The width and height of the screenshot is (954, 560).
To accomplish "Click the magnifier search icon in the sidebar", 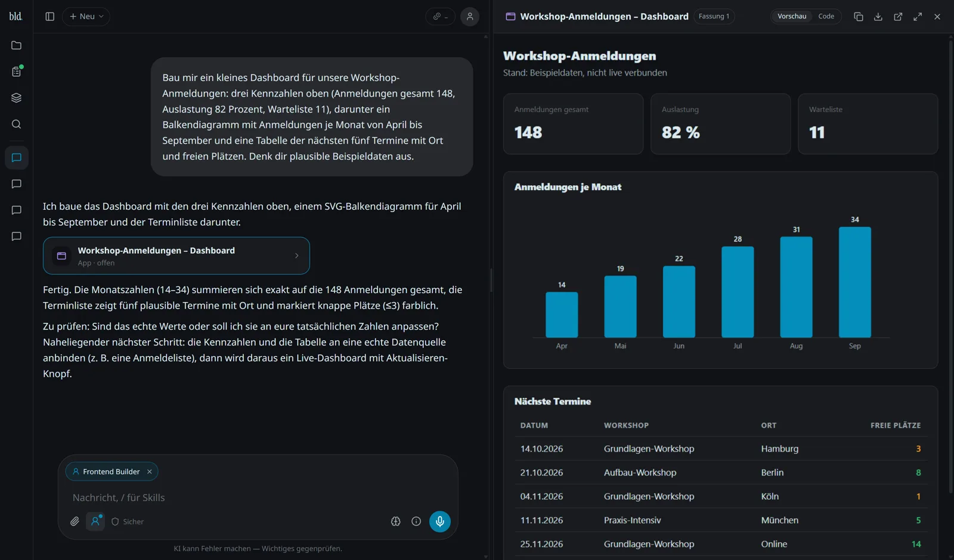I will coord(16,124).
